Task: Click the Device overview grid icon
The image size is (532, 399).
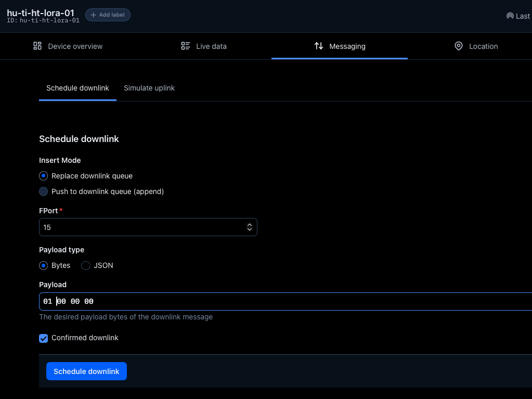Action: tap(37, 46)
